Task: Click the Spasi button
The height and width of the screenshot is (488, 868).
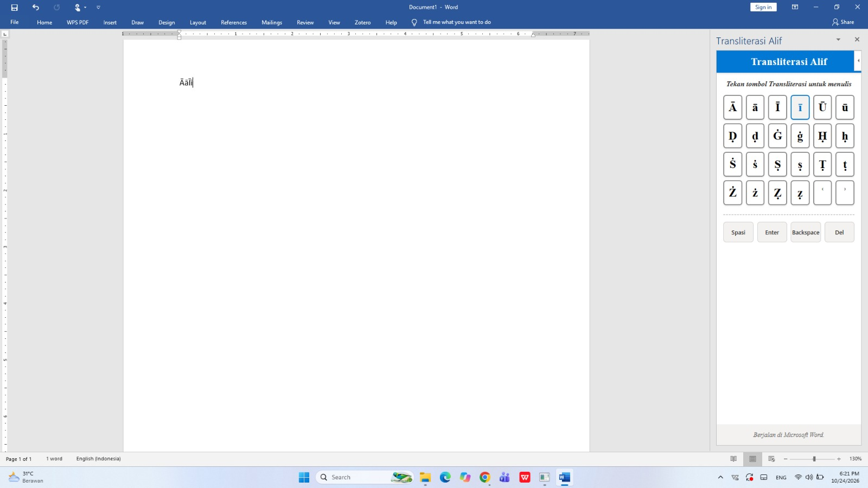Action: pyautogui.click(x=738, y=232)
